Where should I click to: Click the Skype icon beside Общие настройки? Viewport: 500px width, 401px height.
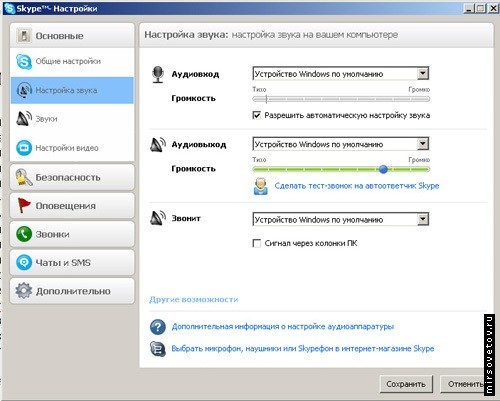point(24,62)
